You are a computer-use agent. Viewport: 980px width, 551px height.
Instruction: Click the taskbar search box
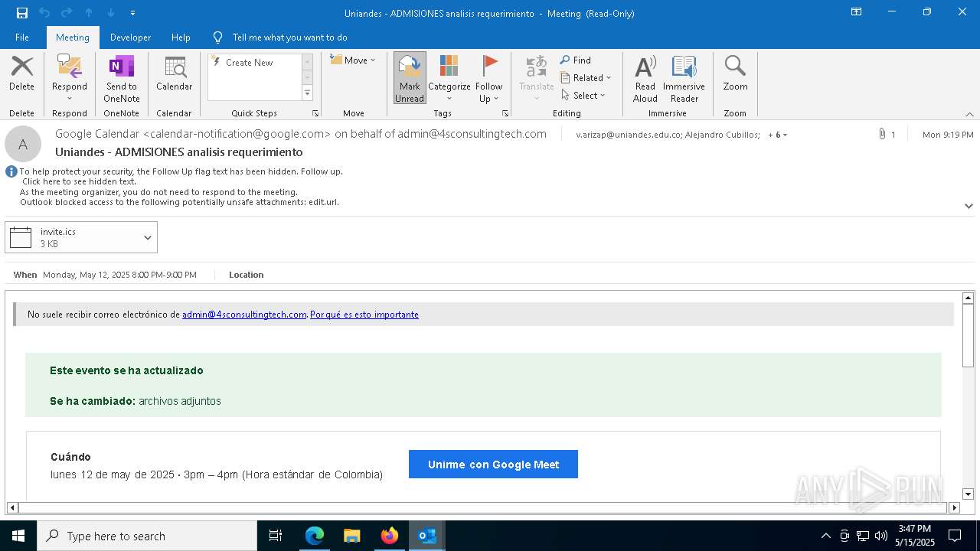[147, 536]
